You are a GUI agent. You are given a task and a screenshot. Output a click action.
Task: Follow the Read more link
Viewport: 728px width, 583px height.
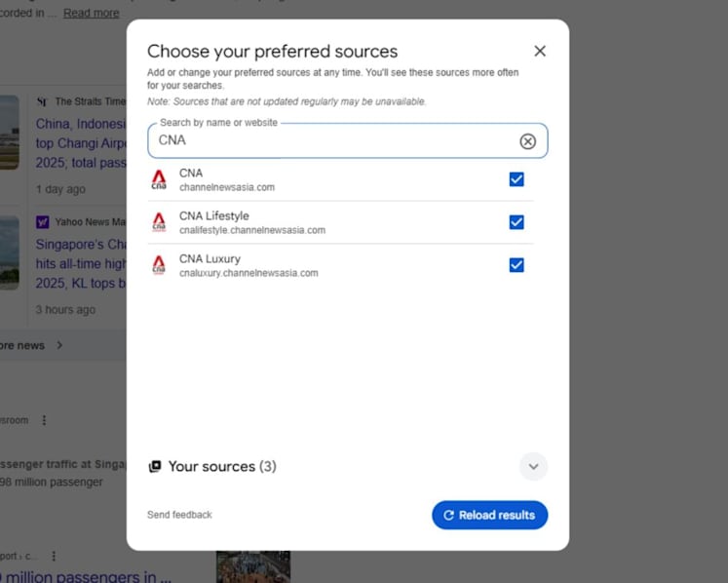91,13
